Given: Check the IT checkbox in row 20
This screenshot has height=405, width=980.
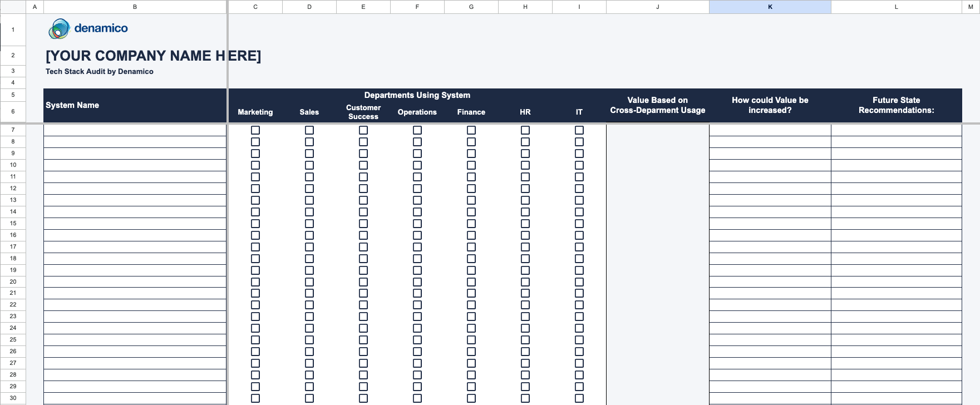Looking at the screenshot, I should (579, 282).
